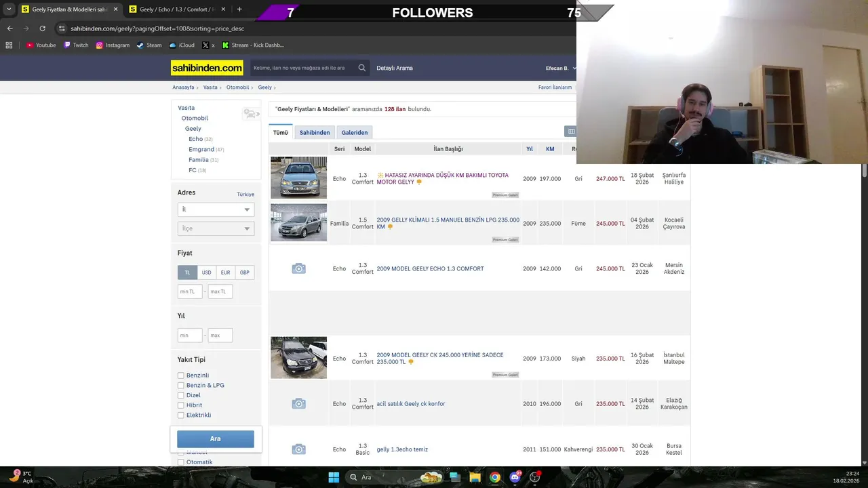Select Echo in category tree
Viewport: 868px width, 488px height.
click(x=195, y=139)
